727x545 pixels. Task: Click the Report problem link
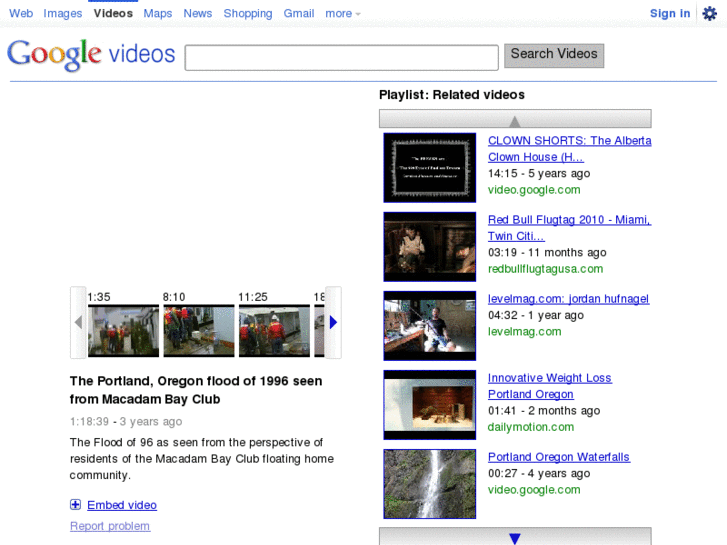pos(110,526)
